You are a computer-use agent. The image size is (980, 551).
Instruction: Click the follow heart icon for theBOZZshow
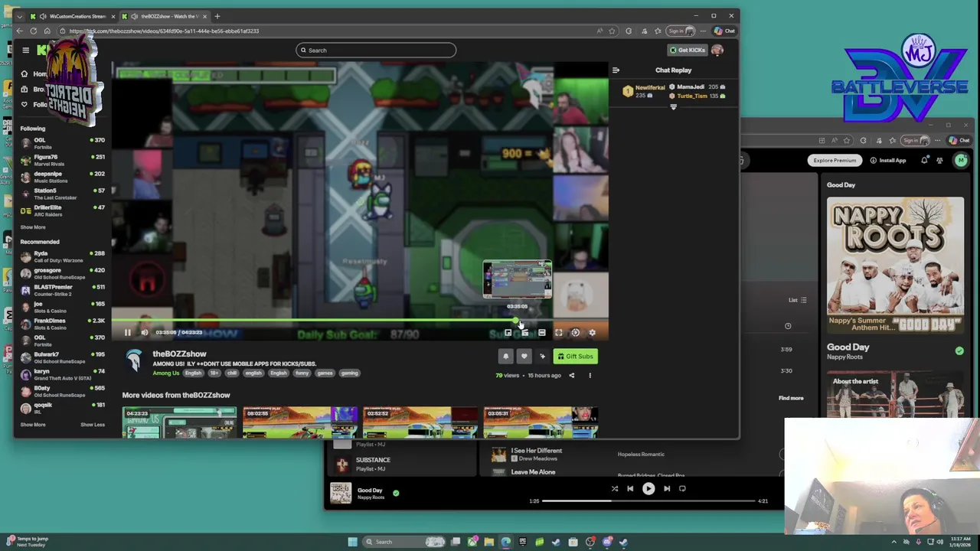pos(524,356)
